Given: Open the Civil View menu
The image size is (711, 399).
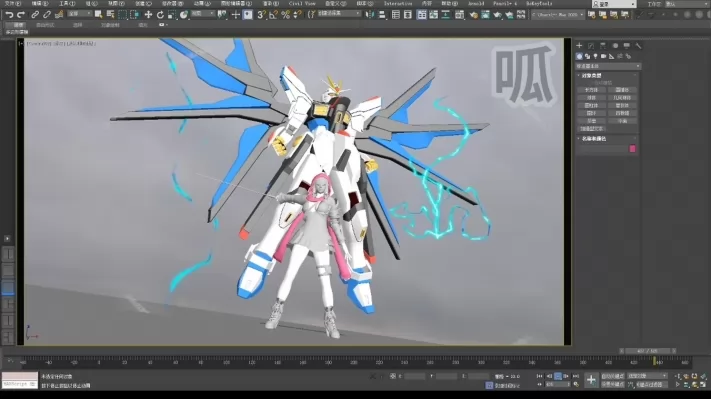Looking at the screenshot, I should [x=302, y=4].
